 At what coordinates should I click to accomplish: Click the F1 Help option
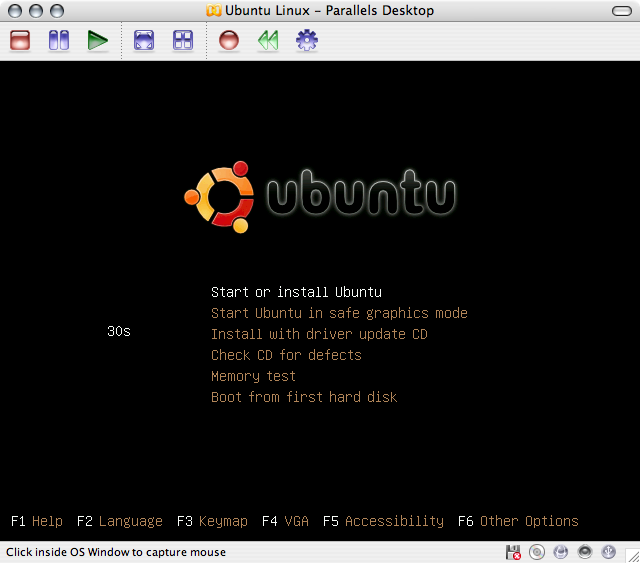coord(37,521)
